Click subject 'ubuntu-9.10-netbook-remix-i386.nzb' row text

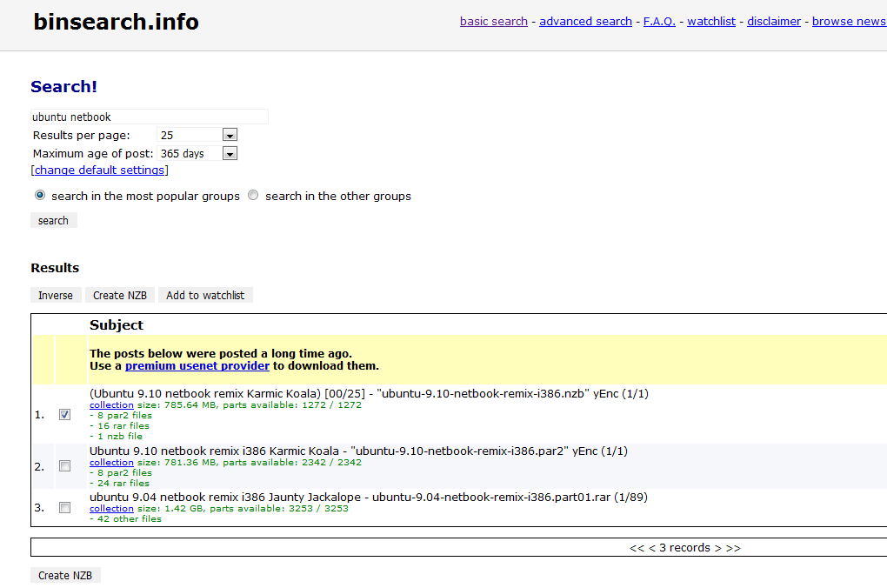(x=369, y=393)
